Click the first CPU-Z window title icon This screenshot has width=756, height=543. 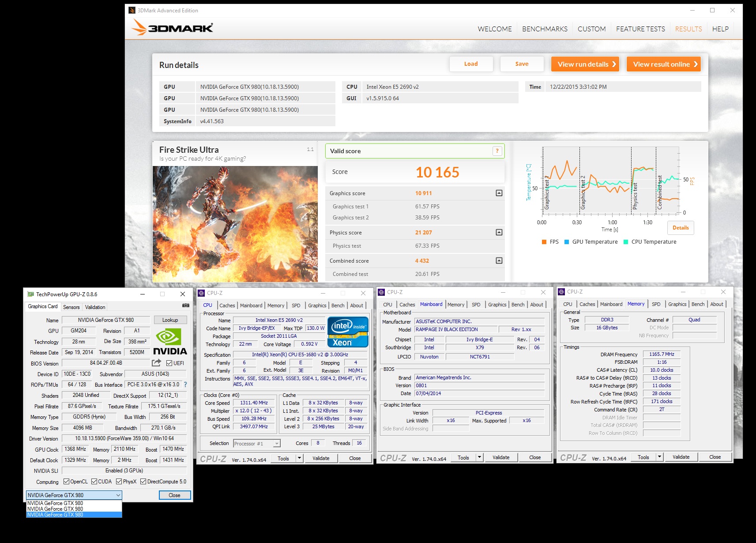pos(201,293)
